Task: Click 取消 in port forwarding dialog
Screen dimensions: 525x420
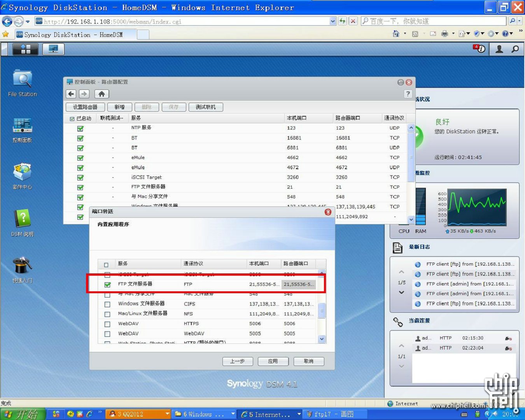Action: [x=309, y=361]
